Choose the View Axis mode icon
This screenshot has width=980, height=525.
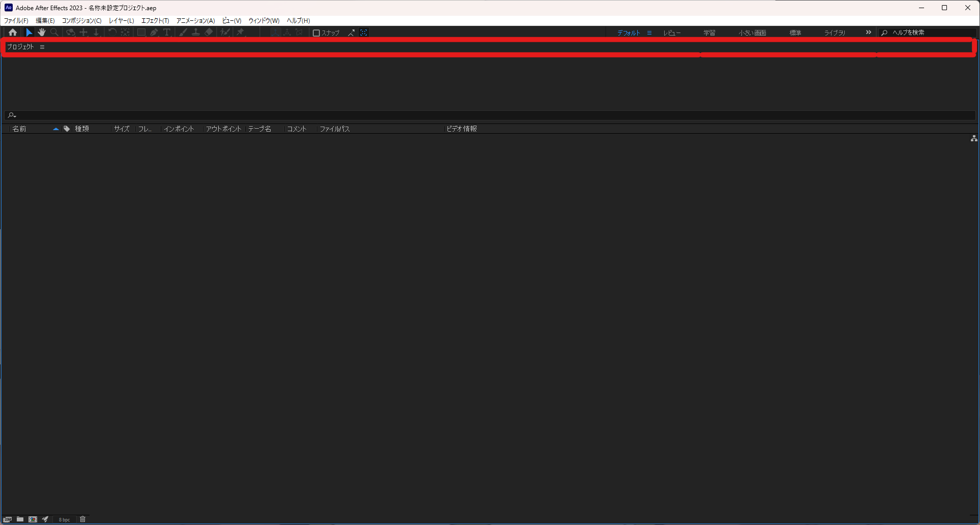pos(299,33)
